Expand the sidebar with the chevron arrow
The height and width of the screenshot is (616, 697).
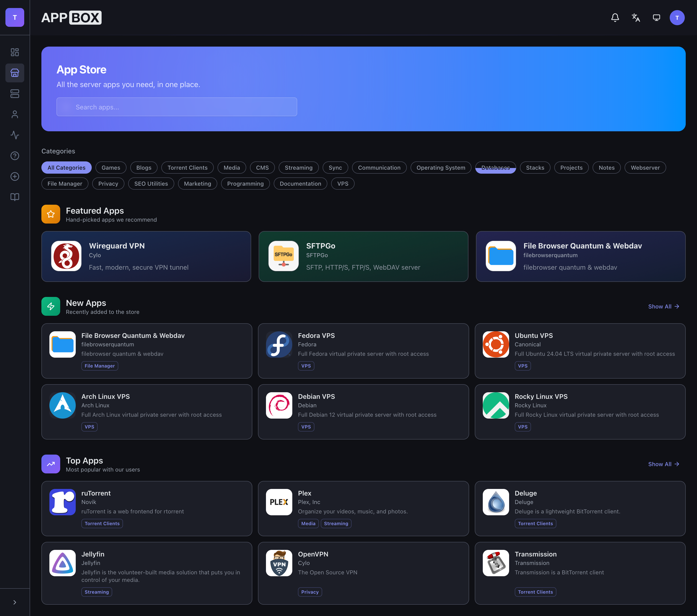tap(15, 602)
